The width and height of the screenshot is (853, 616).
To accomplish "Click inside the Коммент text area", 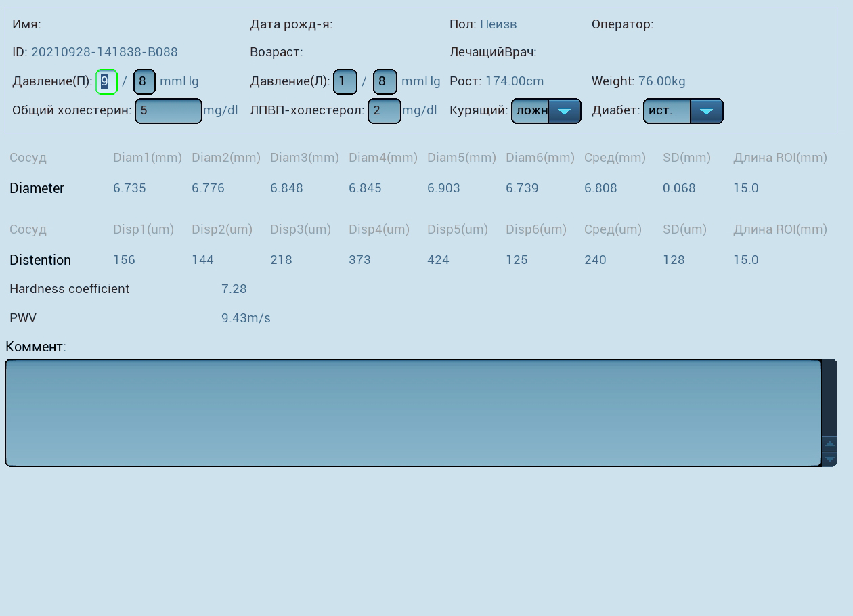I will pyautogui.click(x=413, y=413).
